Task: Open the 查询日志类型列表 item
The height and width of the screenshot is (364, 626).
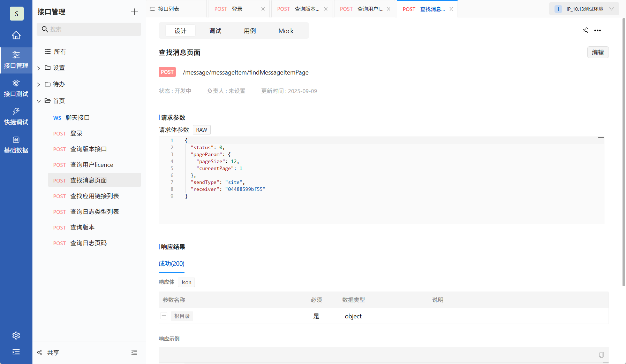Action: coord(95,212)
